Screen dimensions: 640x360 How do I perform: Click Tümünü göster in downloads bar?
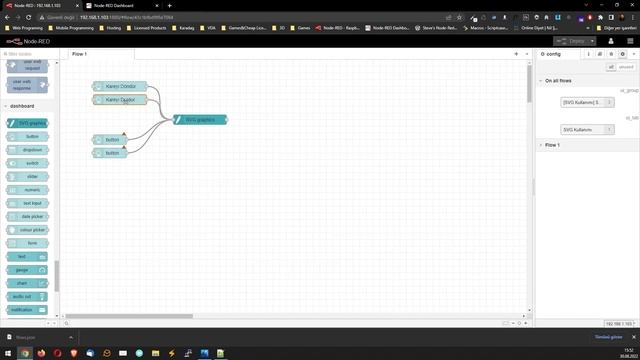point(608,337)
